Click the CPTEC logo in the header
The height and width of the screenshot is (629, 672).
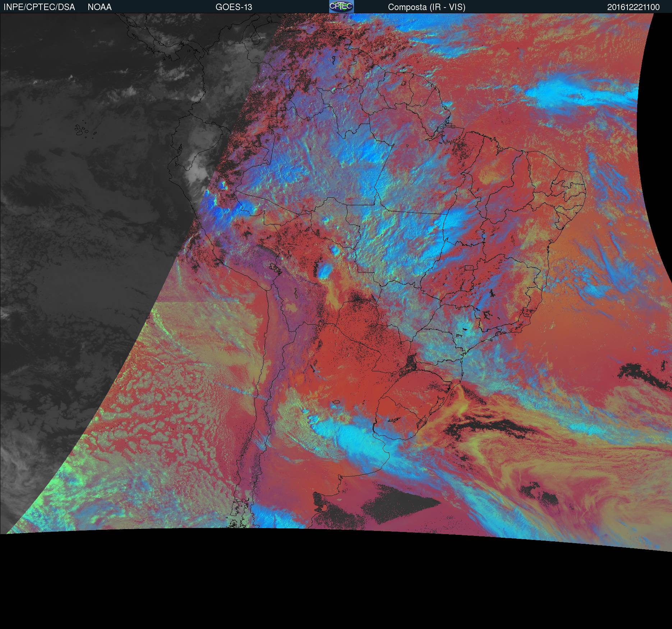[x=341, y=6]
